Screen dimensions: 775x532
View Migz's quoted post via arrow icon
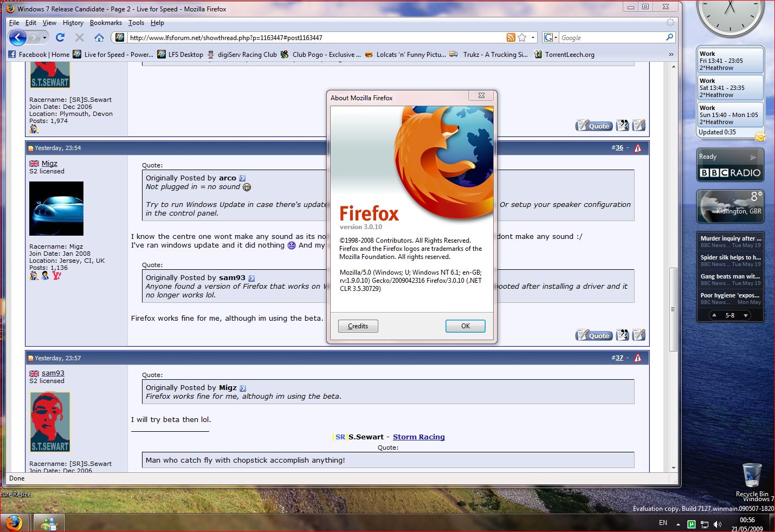(x=243, y=388)
